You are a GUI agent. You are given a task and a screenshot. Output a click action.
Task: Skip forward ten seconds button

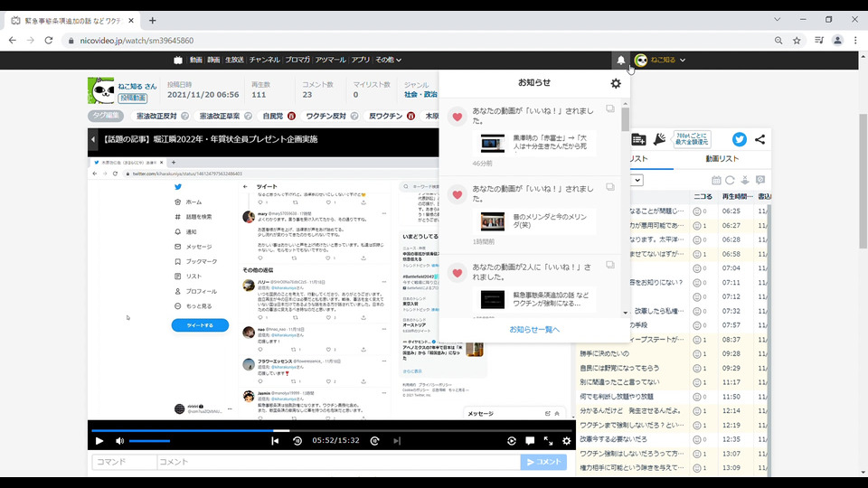click(374, 441)
